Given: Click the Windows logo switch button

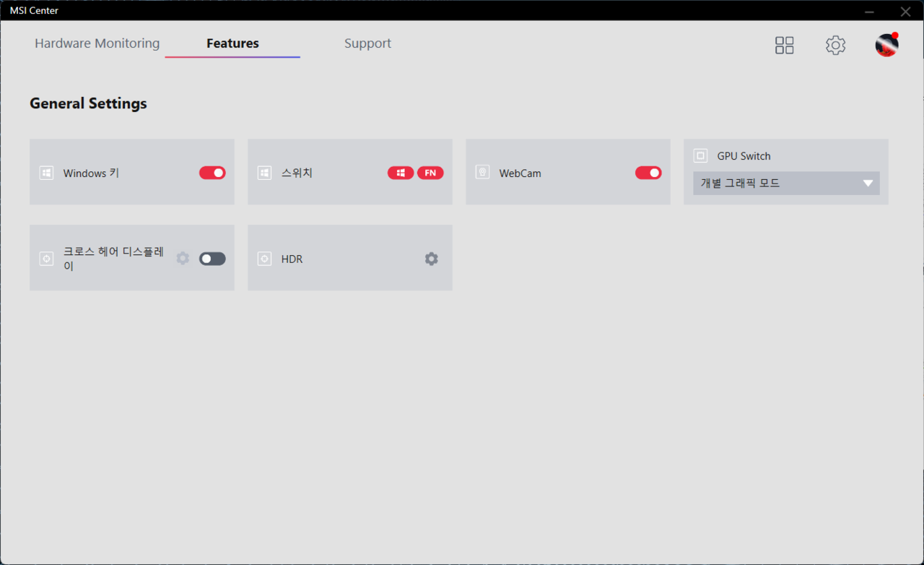Looking at the screenshot, I should pos(401,173).
